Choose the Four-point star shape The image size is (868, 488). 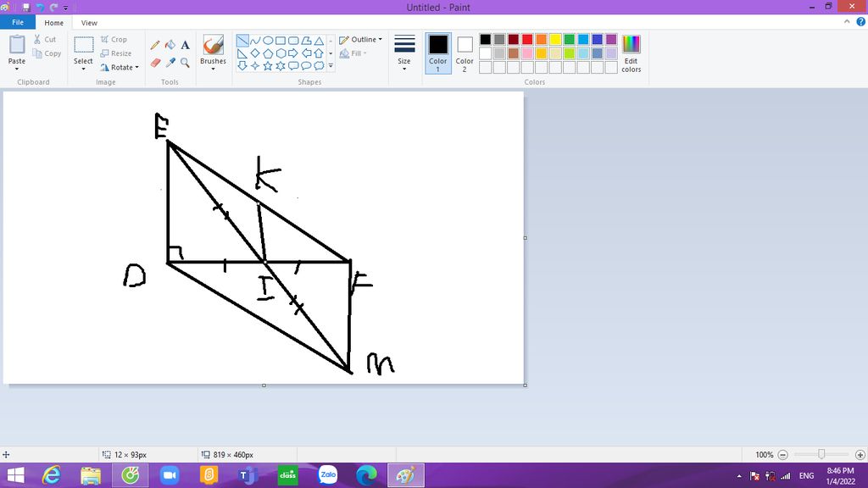255,66
